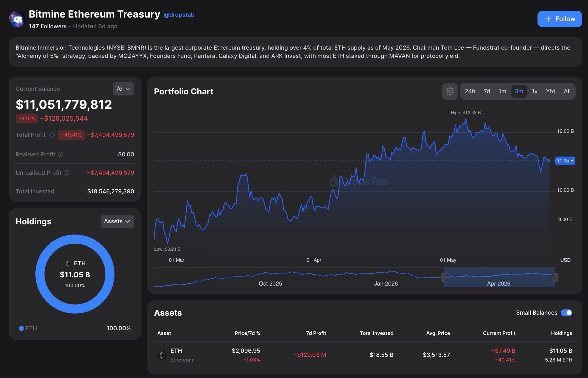
Task: Click the -40.41% Total Profit badge
Action: click(71, 135)
